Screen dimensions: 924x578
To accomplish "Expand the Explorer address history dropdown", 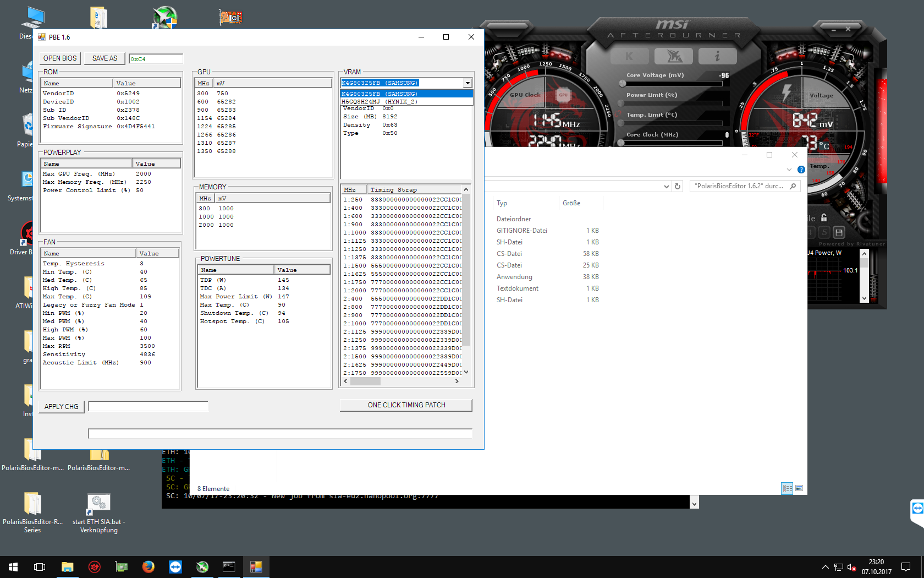I will point(667,186).
